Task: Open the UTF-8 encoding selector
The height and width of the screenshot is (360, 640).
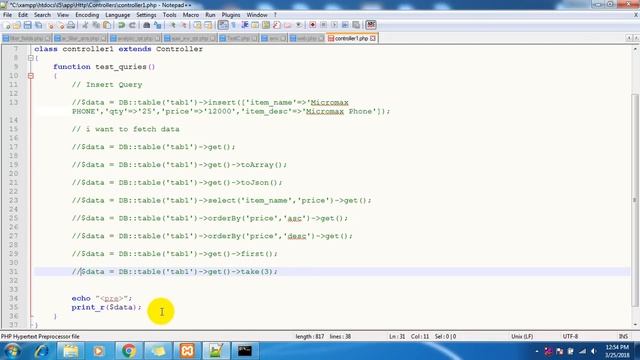Action: pos(570,337)
